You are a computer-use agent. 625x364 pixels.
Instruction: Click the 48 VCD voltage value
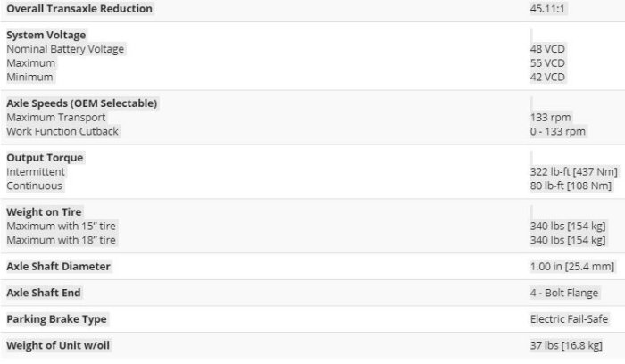pyautogui.click(x=547, y=49)
